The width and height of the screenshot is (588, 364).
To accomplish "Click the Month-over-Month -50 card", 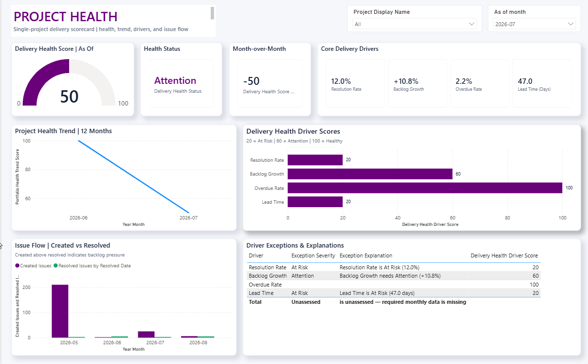I will [270, 83].
